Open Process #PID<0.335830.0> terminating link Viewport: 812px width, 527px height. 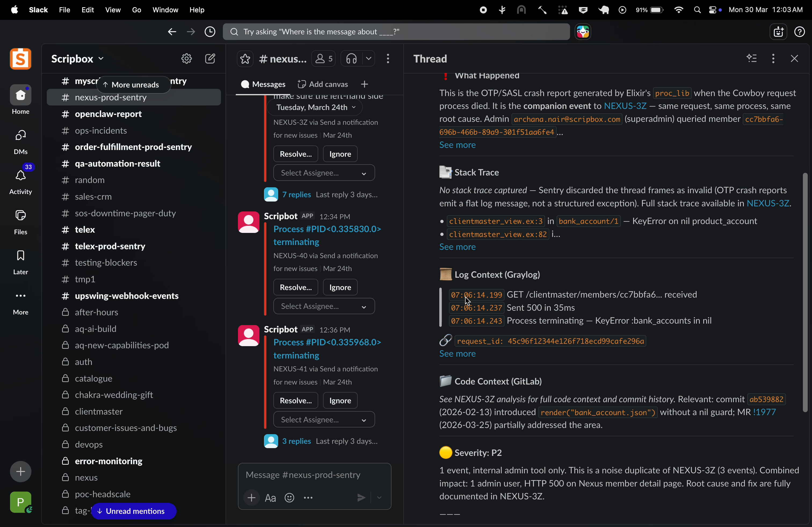[327, 236]
